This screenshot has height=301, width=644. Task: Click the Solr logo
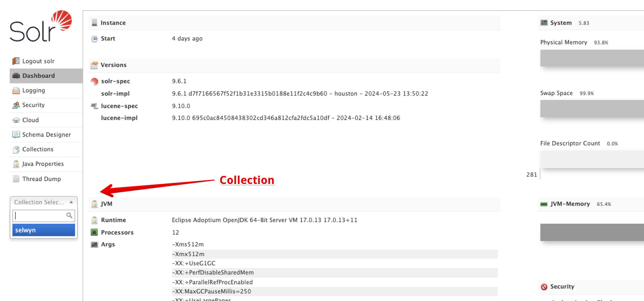(x=41, y=26)
